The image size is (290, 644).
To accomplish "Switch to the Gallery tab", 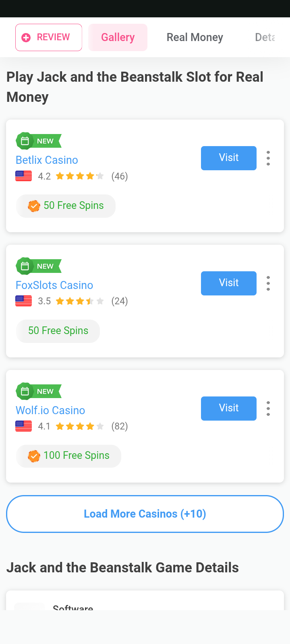I will (x=118, y=37).
